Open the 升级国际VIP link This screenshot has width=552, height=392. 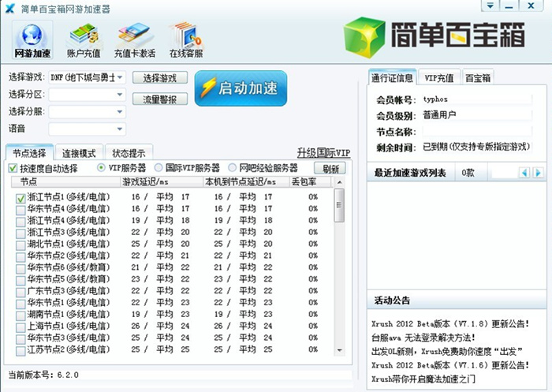tap(323, 153)
